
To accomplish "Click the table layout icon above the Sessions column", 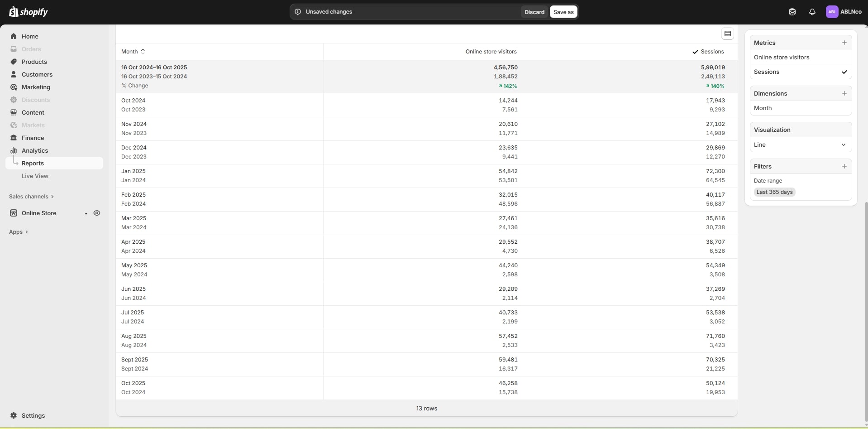I will coord(727,34).
